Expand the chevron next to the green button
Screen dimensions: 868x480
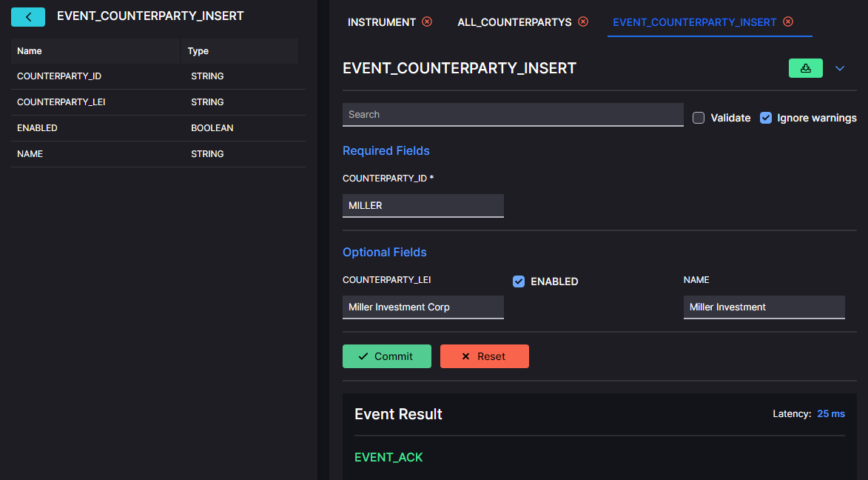pyautogui.click(x=840, y=68)
